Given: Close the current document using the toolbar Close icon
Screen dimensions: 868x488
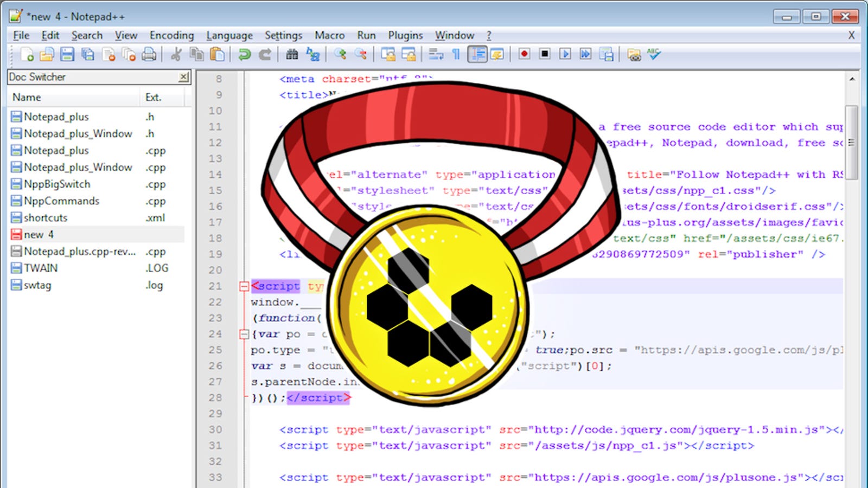Looking at the screenshot, I should (x=108, y=54).
